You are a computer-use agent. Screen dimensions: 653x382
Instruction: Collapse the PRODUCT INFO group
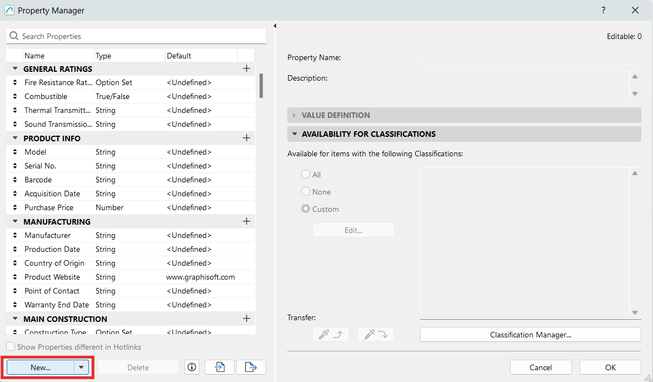tap(15, 138)
